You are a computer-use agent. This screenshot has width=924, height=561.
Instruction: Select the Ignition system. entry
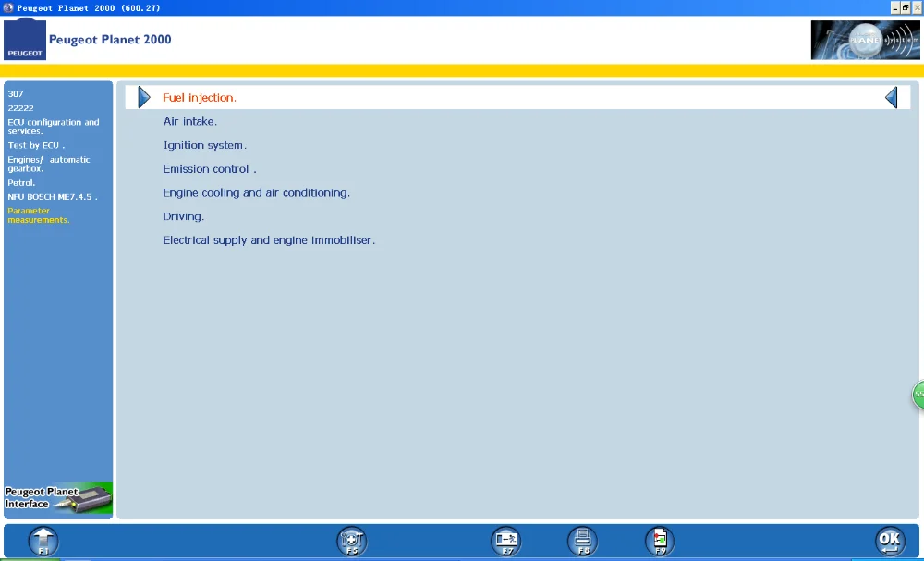coord(205,145)
